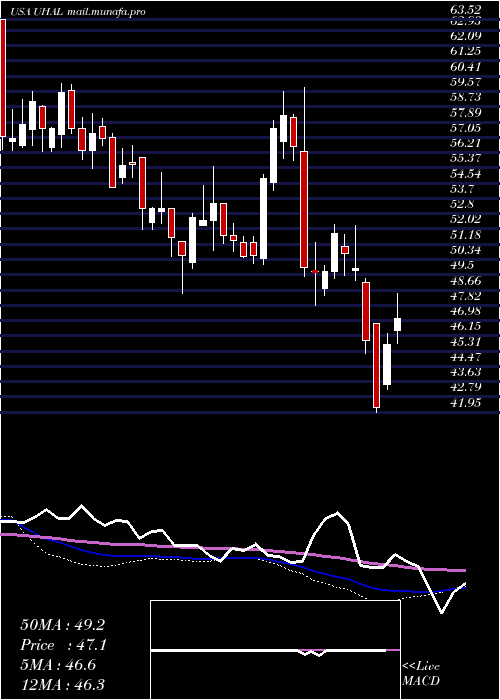This screenshot has height=700, width=500.
Task: Select the 47.82 price axis label
Action: 466,296
